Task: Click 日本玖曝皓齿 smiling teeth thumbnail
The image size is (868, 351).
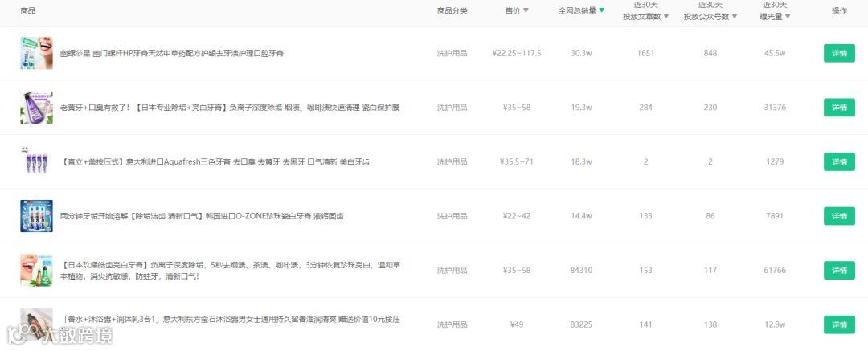Action: point(36,270)
